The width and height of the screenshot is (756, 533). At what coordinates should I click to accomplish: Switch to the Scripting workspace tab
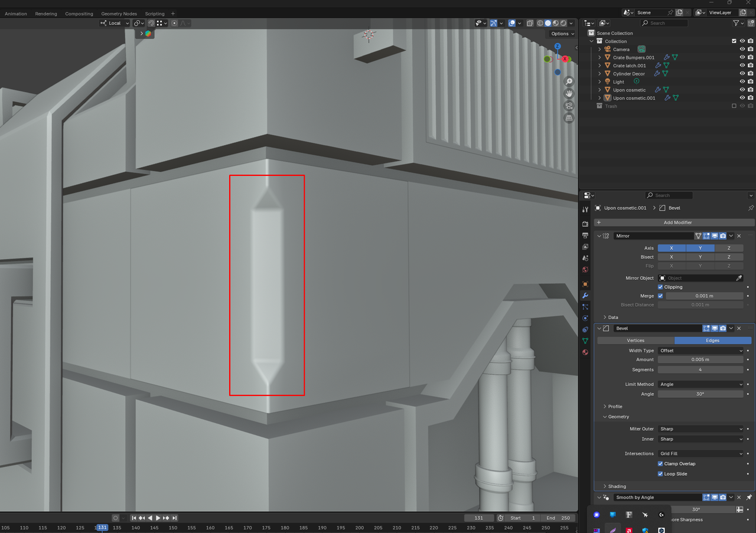155,14
